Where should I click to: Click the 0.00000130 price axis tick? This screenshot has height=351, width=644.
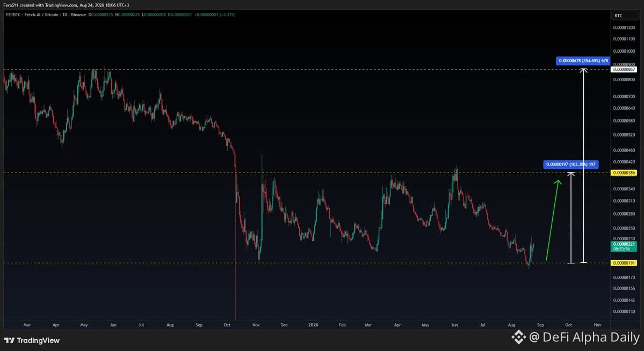pyautogui.click(x=624, y=312)
